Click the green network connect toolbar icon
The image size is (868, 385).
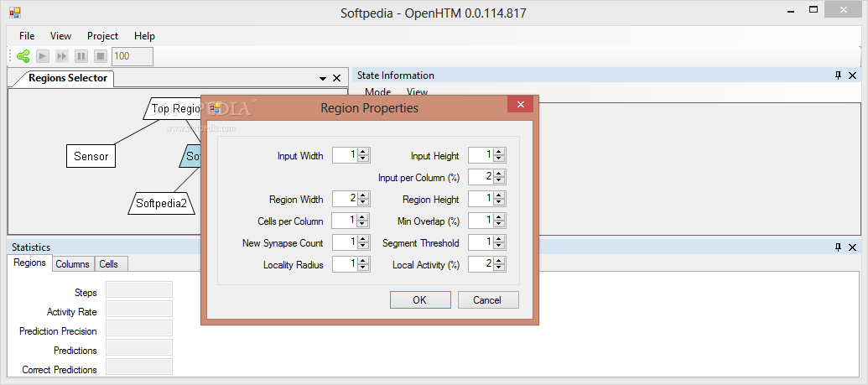pyautogui.click(x=23, y=56)
